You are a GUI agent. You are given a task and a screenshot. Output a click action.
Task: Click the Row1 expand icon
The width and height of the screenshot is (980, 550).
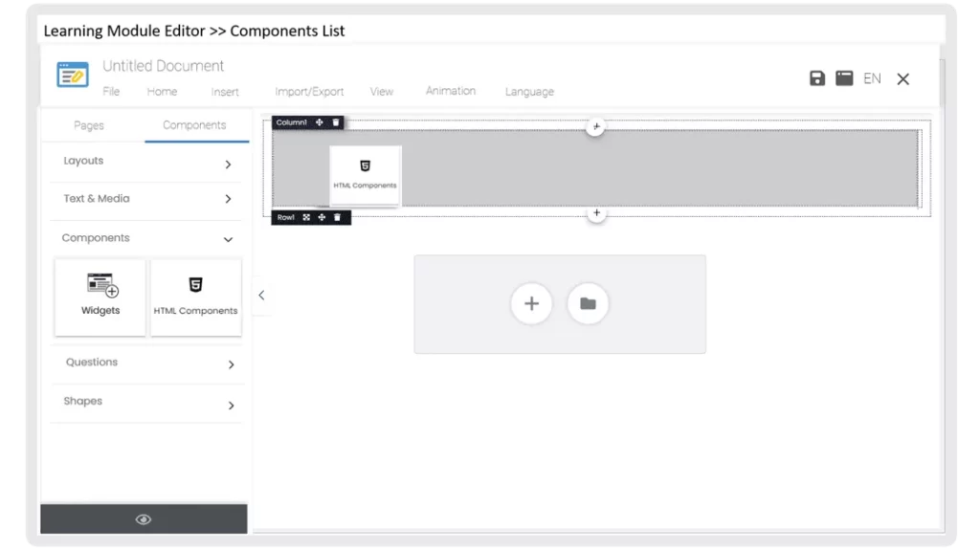[306, 217]
